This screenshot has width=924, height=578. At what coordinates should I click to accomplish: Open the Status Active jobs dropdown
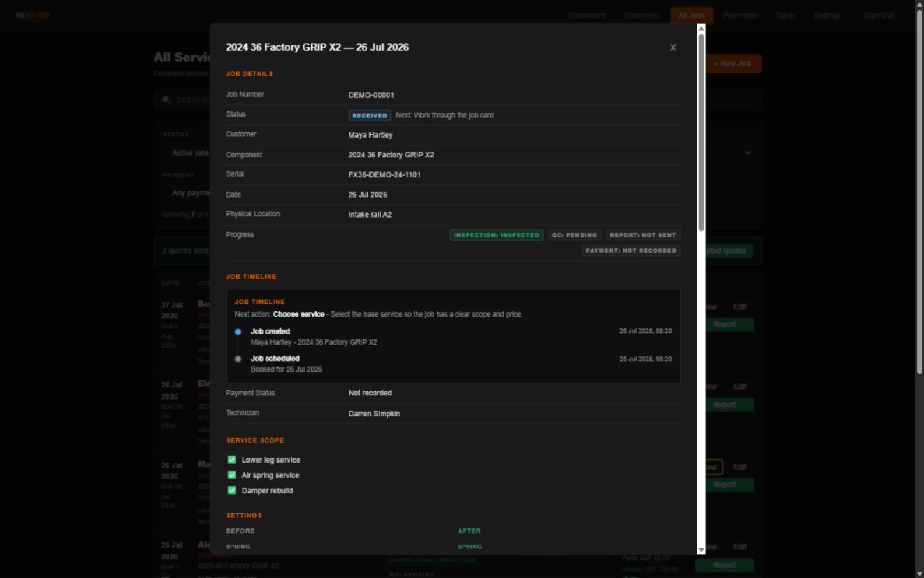(x=185, y=153)
